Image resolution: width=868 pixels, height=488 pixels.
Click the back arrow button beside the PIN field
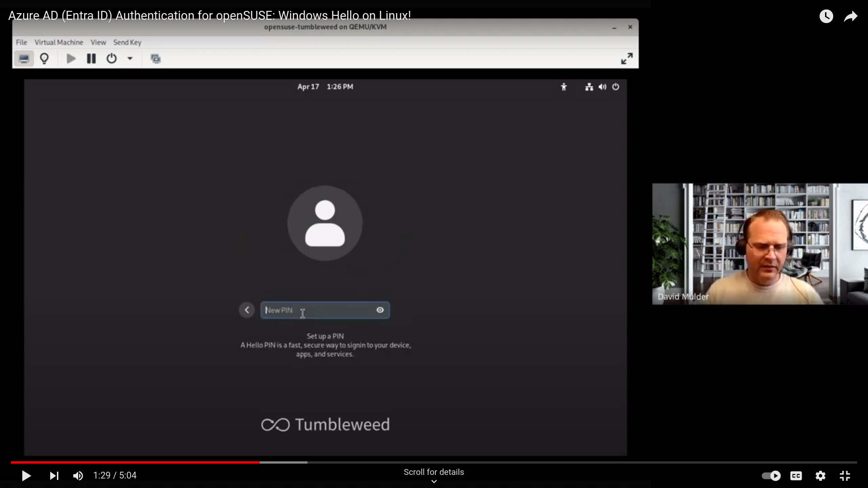(247, 310)
